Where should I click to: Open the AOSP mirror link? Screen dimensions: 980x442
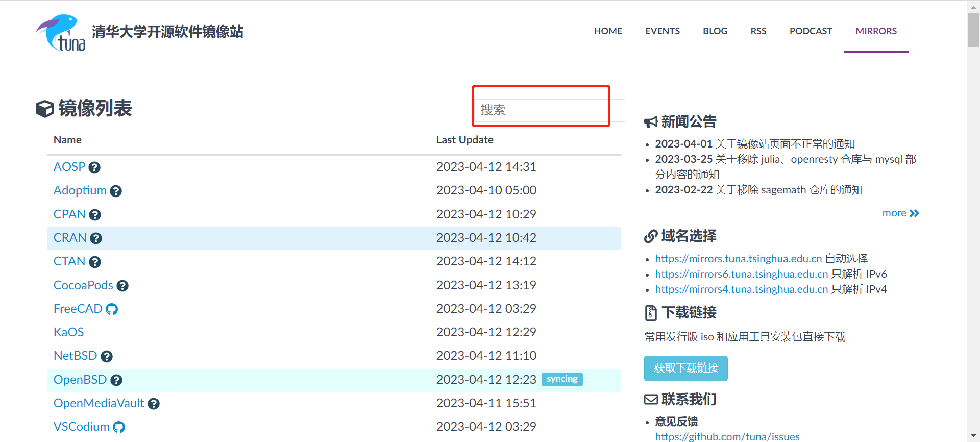click(x=69, y=167)
